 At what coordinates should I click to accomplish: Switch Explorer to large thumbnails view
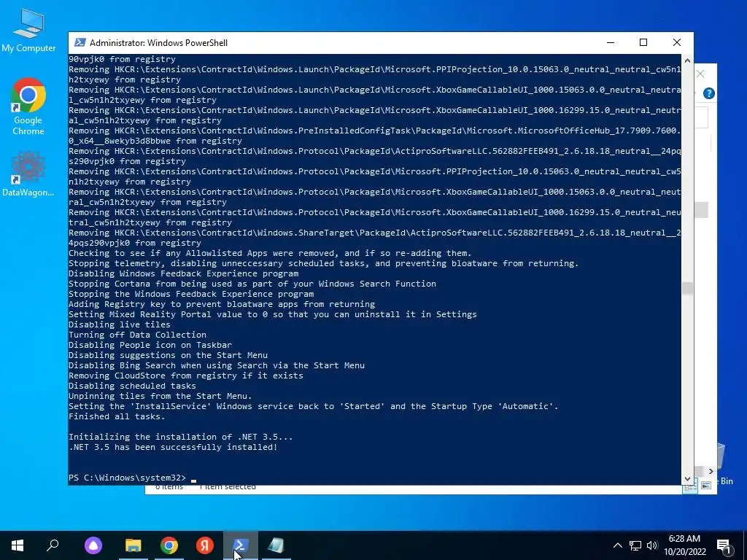click(706, 485)
